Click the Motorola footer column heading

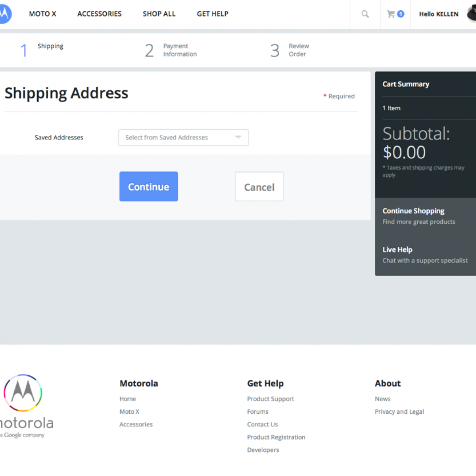[x=139, y=384]
